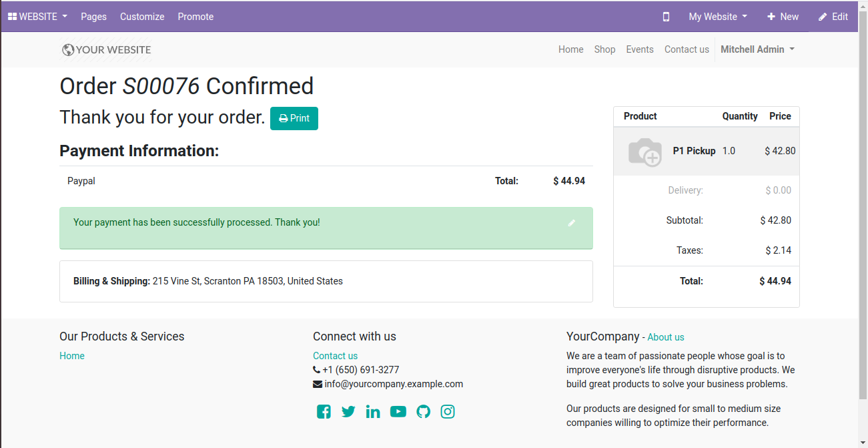Click the Print order button
The image size is (868, 448).
294,118
